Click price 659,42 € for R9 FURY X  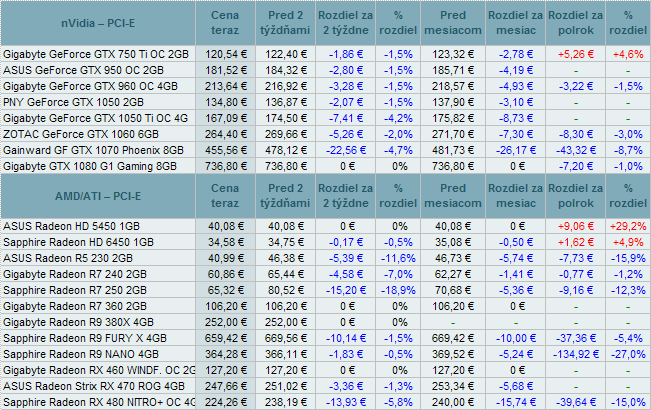click(x=225, y=338)
